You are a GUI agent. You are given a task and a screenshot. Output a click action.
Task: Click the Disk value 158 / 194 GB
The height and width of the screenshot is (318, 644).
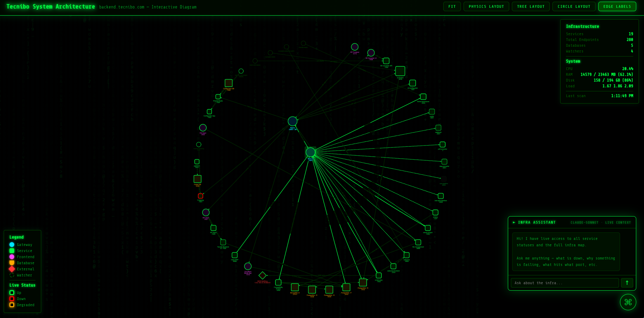[x=613, y=80]
